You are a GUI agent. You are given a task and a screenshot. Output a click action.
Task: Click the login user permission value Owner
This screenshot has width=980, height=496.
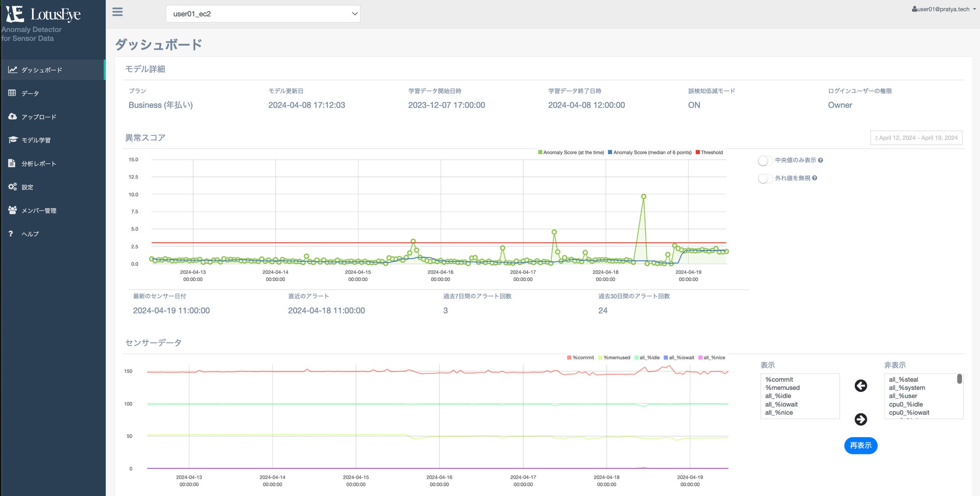pyautogui.click(x=840, y=105)
